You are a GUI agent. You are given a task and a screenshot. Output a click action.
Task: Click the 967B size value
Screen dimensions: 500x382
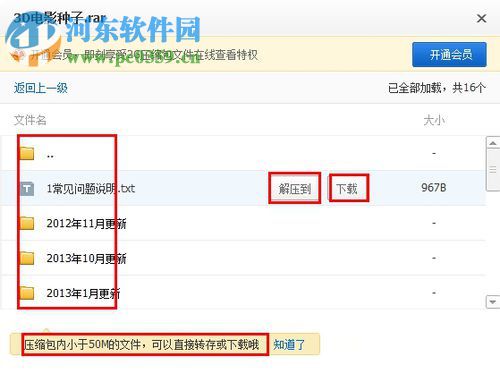(434, 188)
